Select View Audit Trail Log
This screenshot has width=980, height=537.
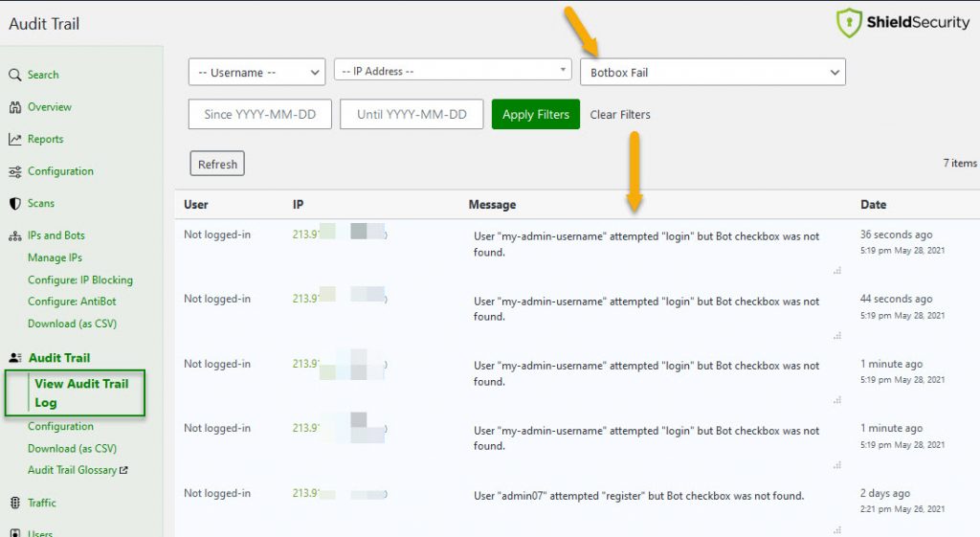click(81, 392)
